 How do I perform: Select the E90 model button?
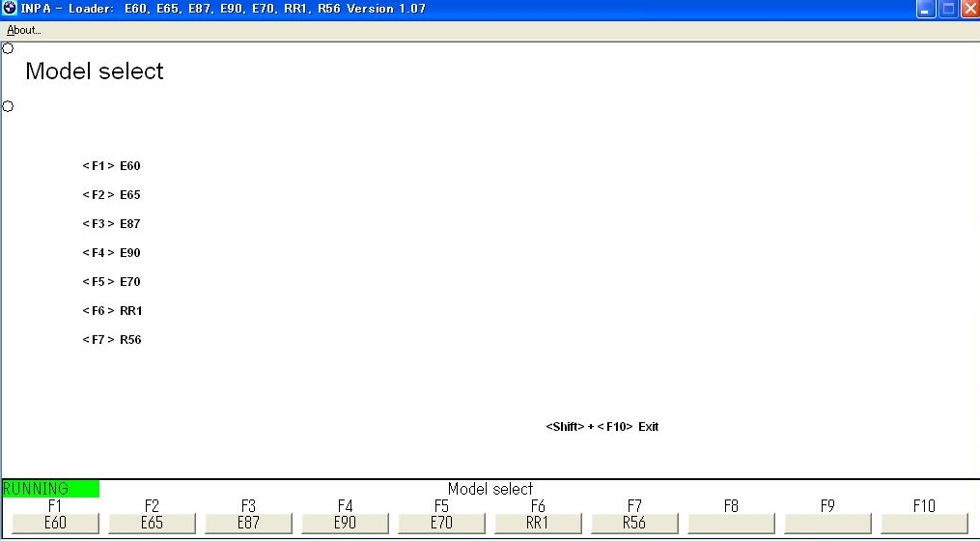point(345,523)
